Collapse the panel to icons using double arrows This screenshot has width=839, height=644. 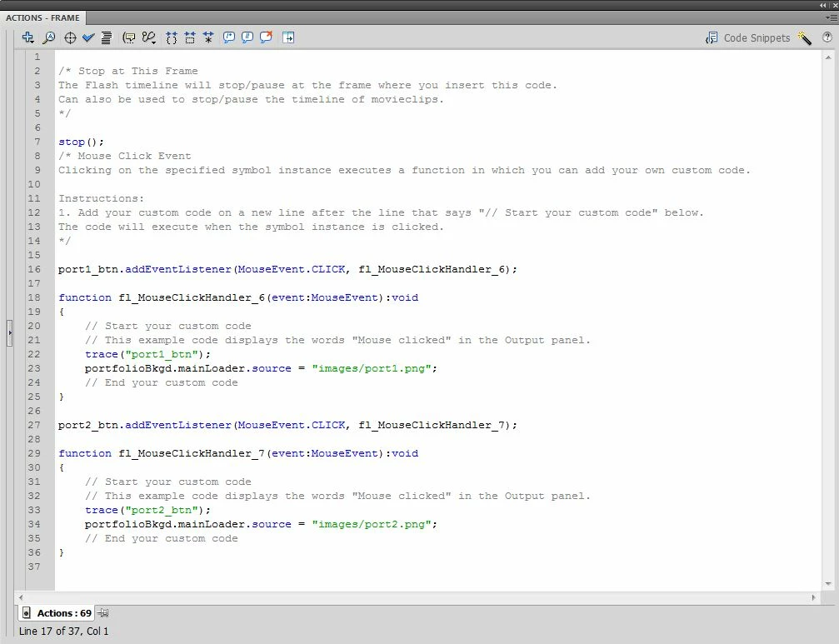823,5
